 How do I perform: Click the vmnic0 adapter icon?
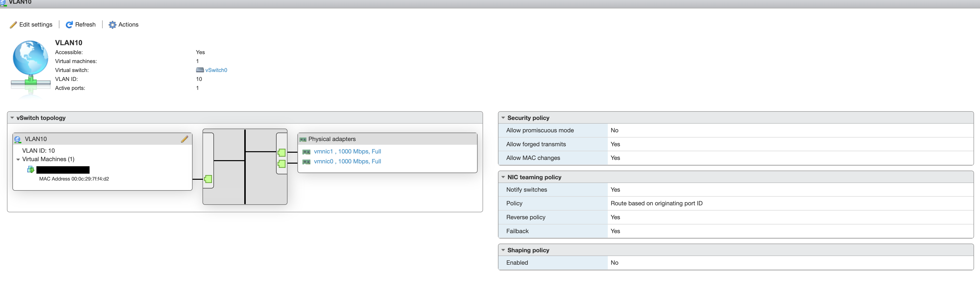click(306, 162)
